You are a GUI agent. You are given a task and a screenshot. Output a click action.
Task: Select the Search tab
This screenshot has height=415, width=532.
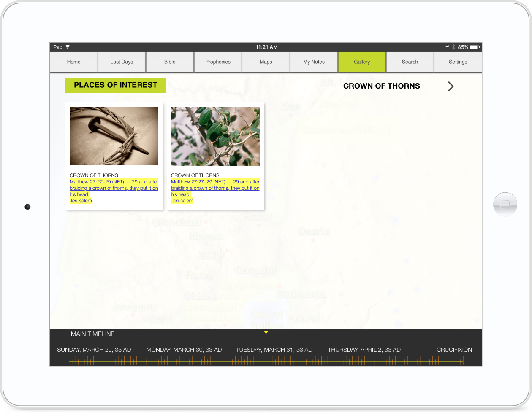[x=410, y=62]
